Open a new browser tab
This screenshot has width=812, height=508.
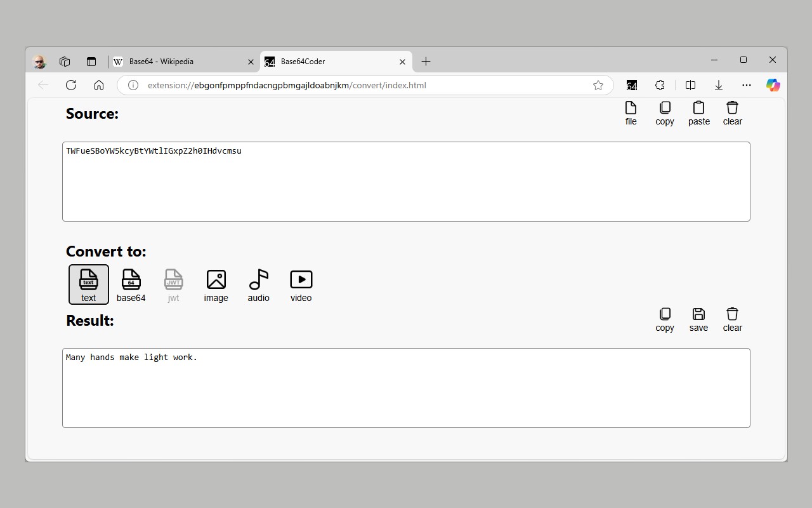(x=426, y=62)
